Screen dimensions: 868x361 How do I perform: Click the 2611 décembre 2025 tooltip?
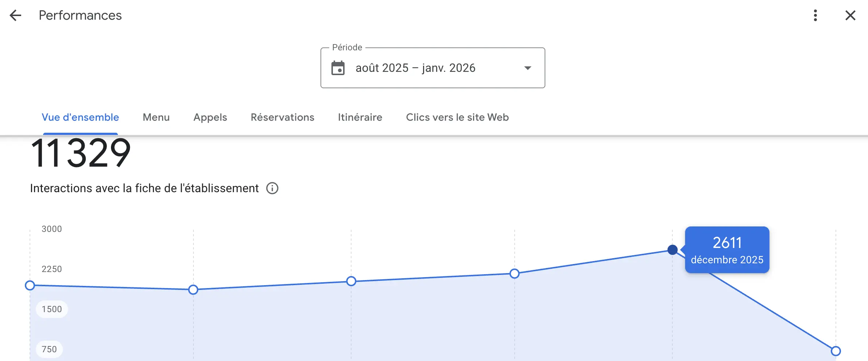click(x=727, y=250)
